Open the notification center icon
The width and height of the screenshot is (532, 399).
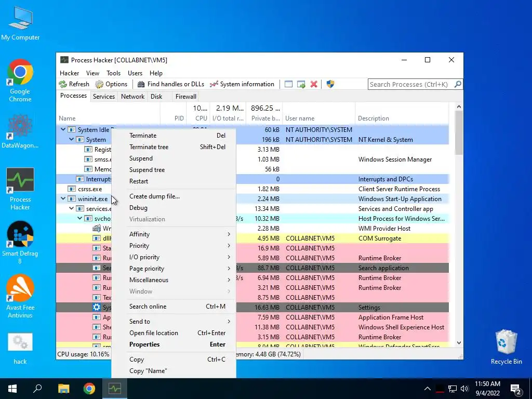[516, 389]
